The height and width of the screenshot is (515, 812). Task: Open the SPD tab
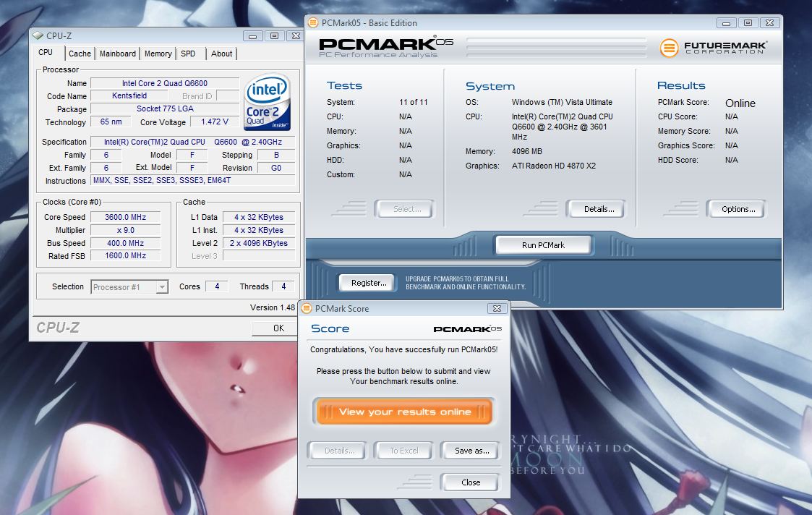(x=188, y=54)
